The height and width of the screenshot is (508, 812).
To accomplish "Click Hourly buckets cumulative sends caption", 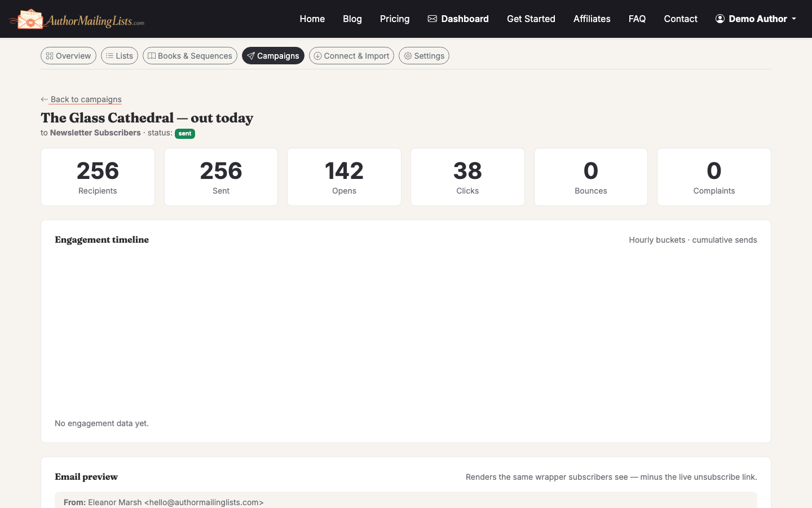I will pyautogui.click(x=693, y=240).
